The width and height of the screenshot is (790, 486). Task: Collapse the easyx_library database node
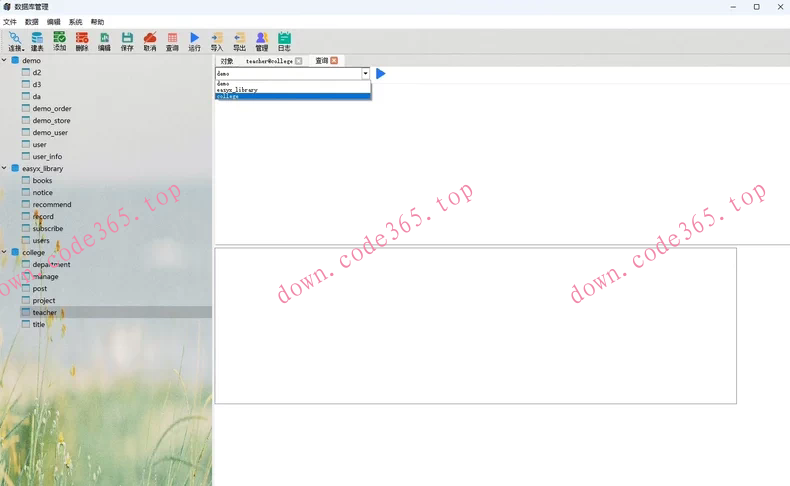[4, 168]
